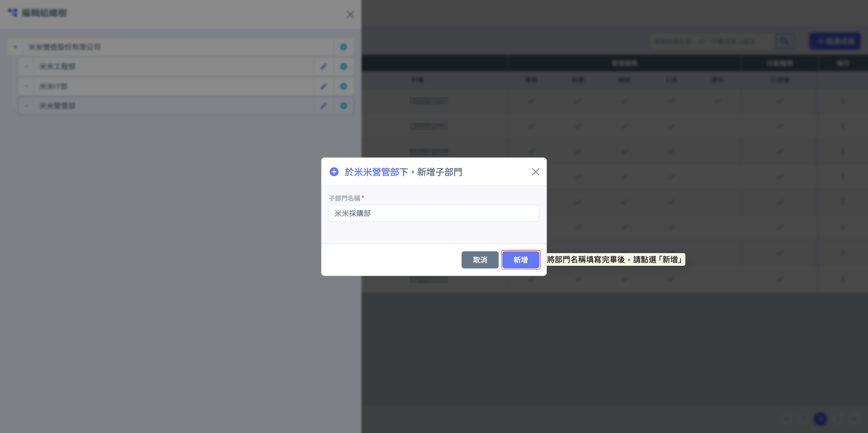This screenshot has width=868, height=433.
Task: Click the plus icon on 米米工程部 row
Action: pyautogui.click(x=344, y=66)
